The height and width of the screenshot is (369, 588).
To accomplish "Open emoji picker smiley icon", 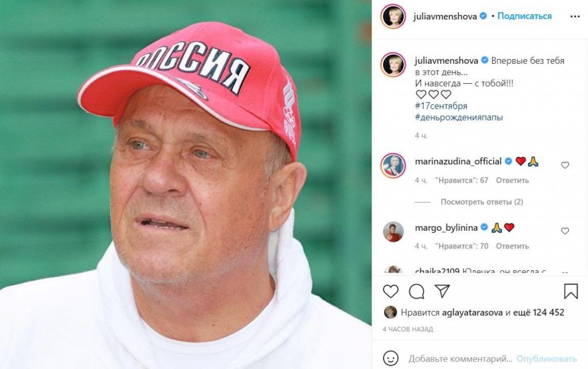I will click(390, 359).
